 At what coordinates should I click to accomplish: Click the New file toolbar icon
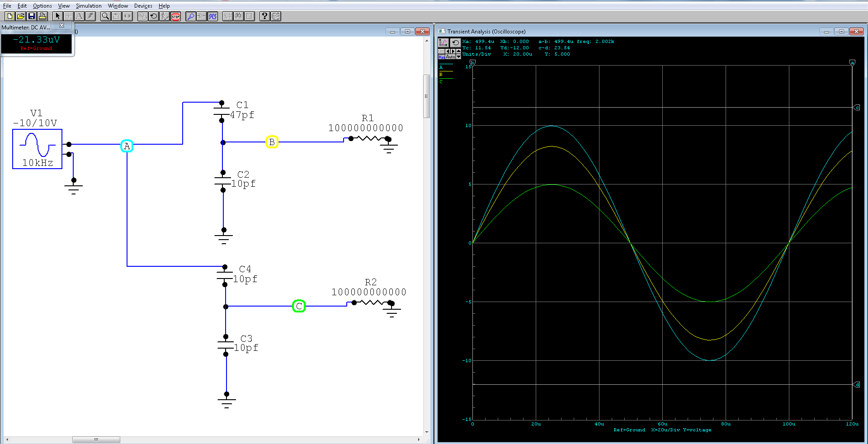(9, 16)
